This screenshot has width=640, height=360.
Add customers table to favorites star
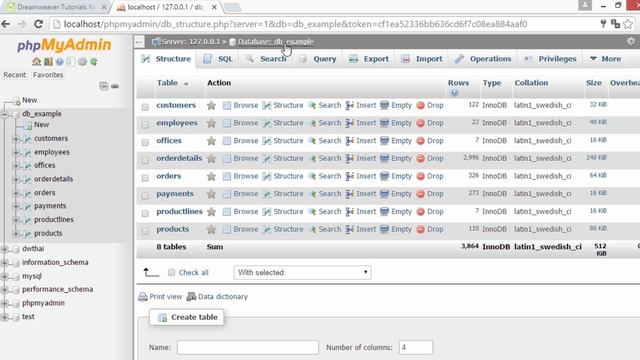click(211, 105)
